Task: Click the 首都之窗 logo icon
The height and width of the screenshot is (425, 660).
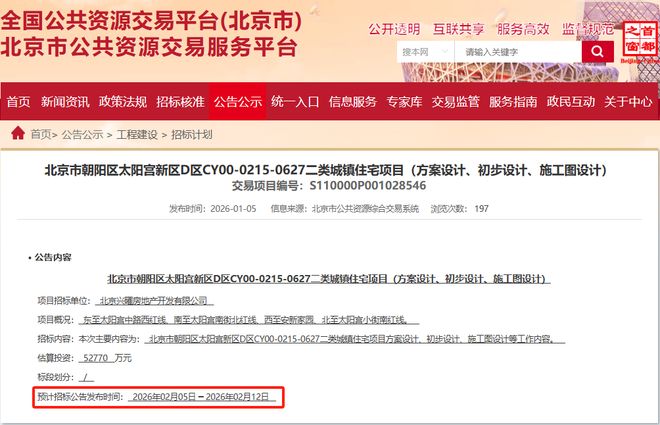Action: pyautogui.click(x=637, y=42)
